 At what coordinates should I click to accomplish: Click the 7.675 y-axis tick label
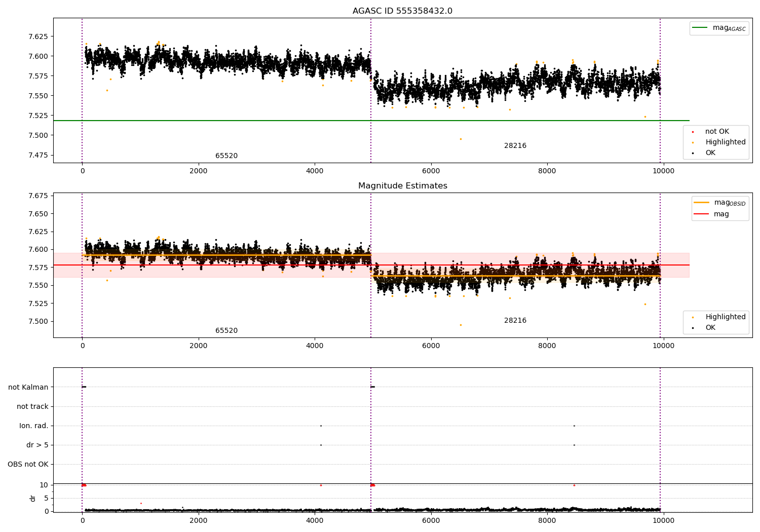click(39, 196)
